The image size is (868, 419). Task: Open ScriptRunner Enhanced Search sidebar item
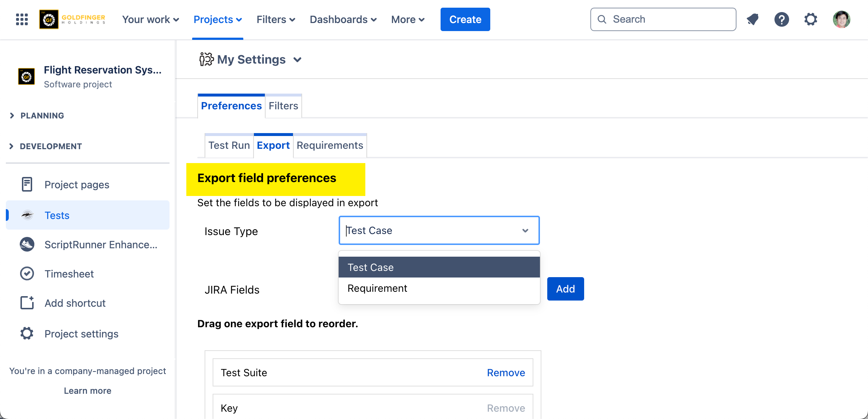click(100, 245)
